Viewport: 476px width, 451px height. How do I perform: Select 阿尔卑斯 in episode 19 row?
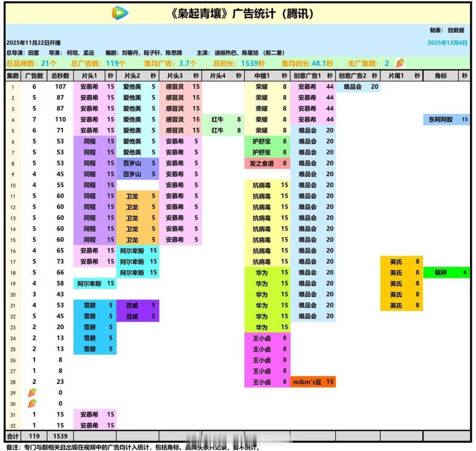point(95,284)
